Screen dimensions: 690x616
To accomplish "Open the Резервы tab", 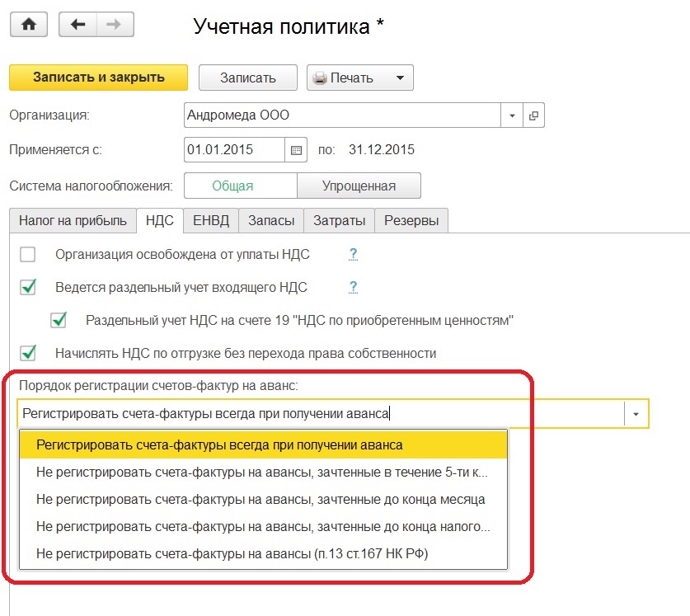I will [x=411, y=220].
